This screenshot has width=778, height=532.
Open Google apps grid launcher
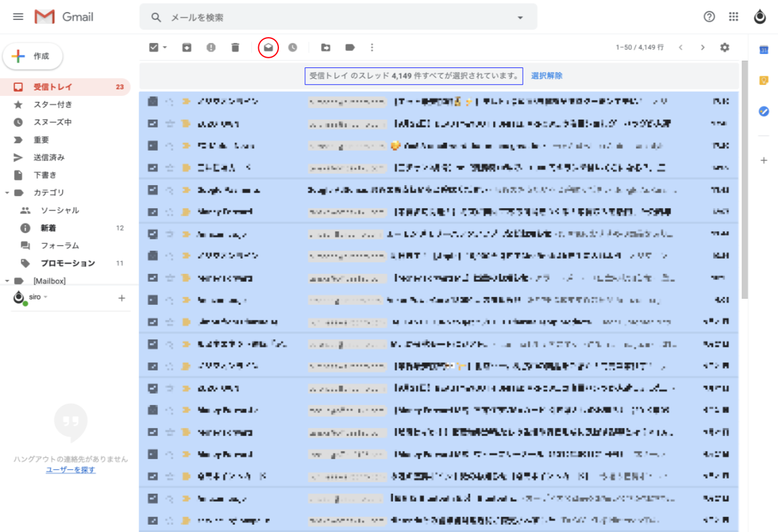point(734,17)
